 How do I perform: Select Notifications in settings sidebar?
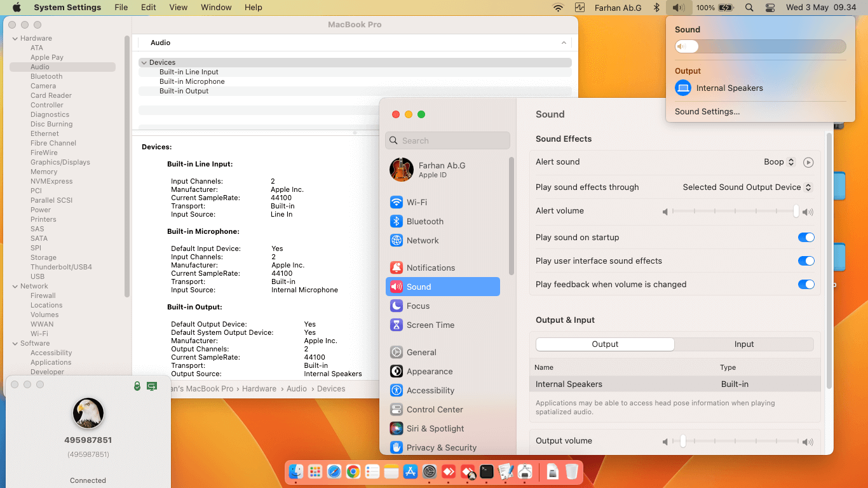click(x=430, y=268)
